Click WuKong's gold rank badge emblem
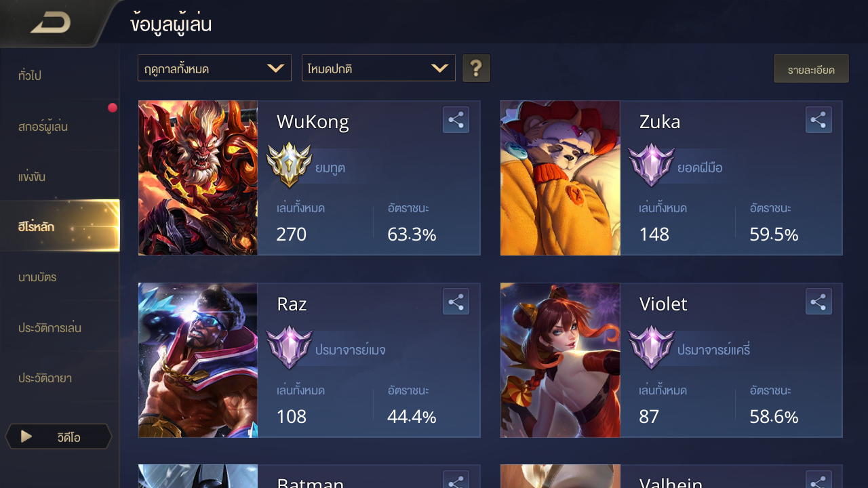Viewport: 868px width, 488px height. [289, 165]
